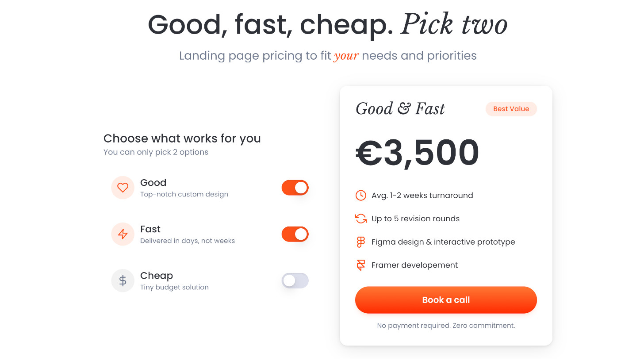
Task: Select the Figma logo icon
Action: (x=361, y=242)
